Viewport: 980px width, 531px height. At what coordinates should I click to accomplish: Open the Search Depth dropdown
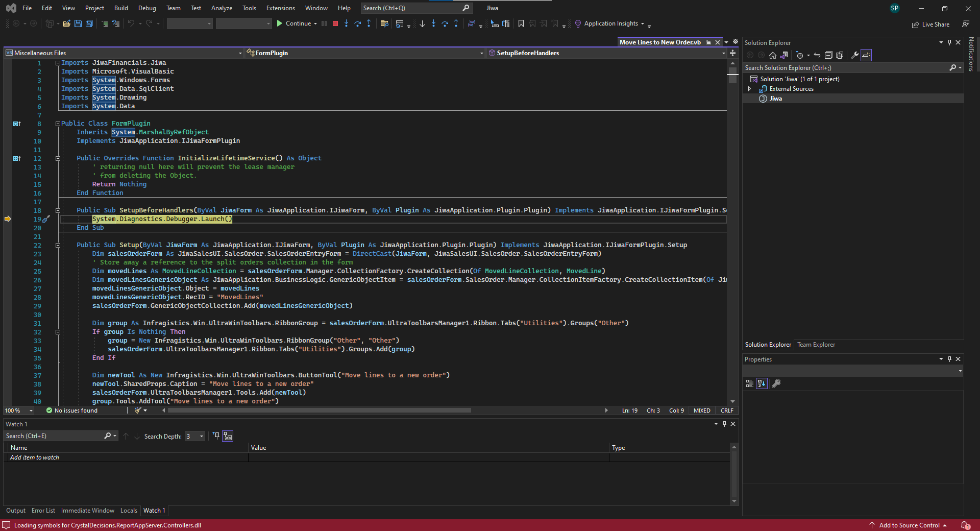point(202,436)
